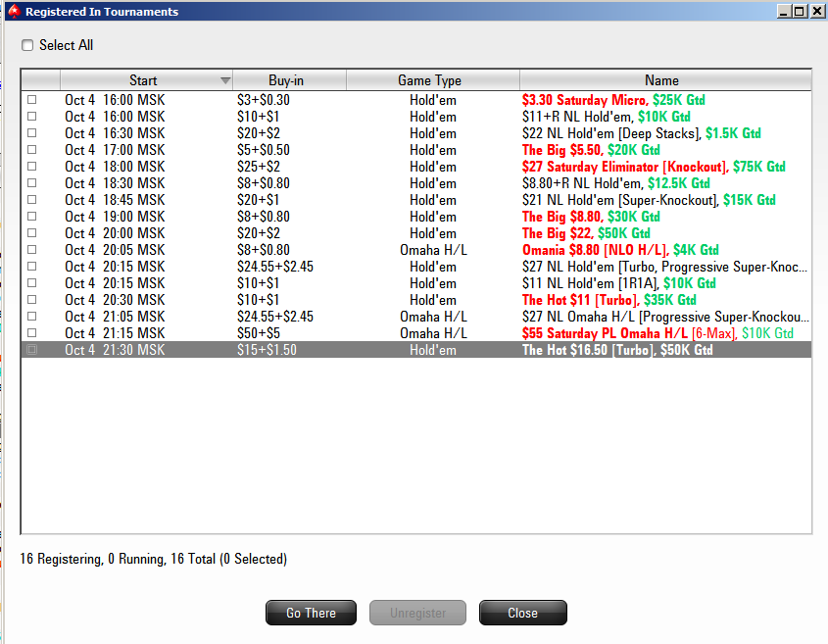Check the highlighted Hot $16.50 Turbo row box
The image size is (828, 644).
(32, 350)
